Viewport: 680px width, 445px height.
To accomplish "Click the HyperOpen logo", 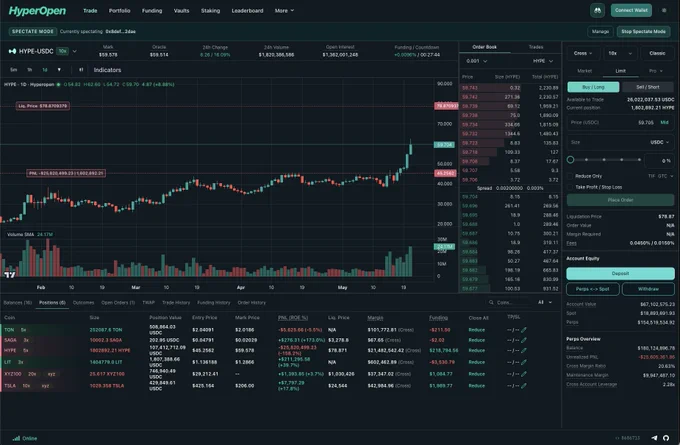I will point(37,11).
